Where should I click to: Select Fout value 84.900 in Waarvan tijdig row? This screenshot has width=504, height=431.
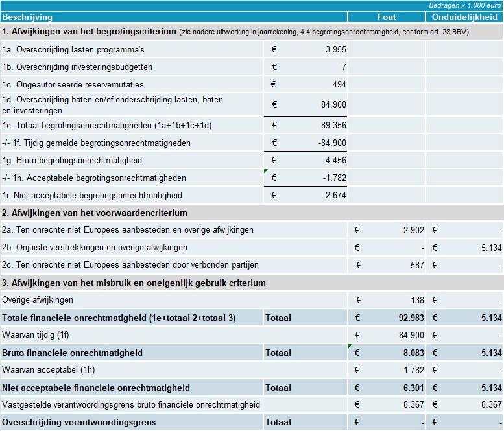[411, 335]
